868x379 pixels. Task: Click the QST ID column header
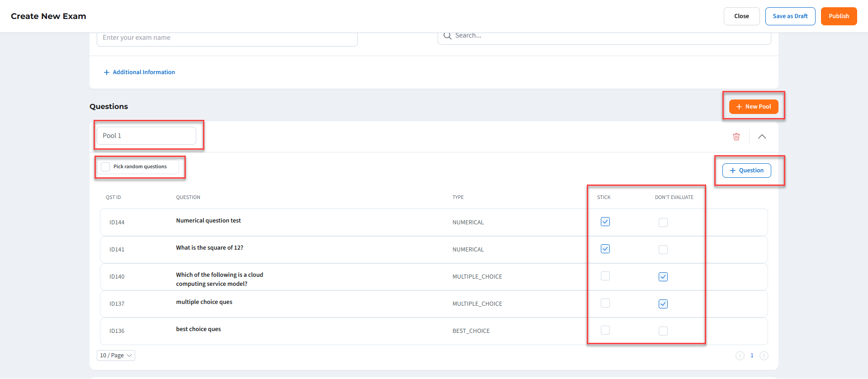(x=113, y=198)
